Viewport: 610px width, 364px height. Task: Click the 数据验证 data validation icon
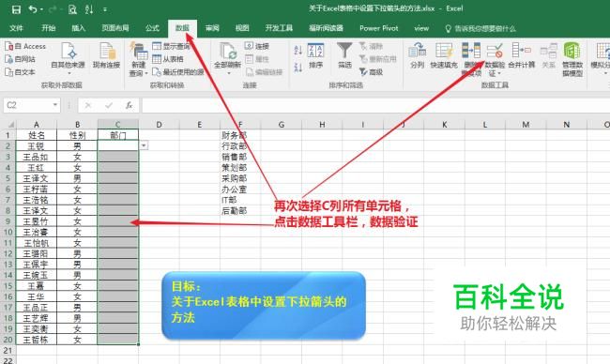[x=495, y=51]
